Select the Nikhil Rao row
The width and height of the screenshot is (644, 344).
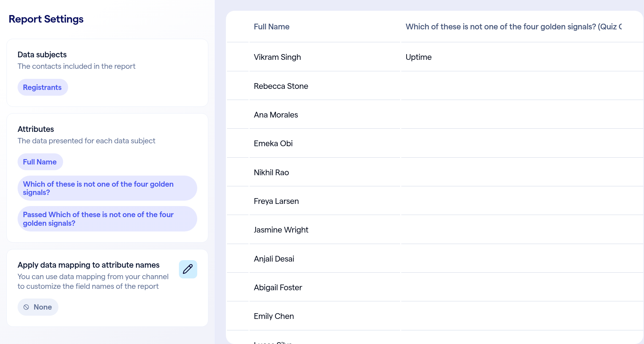[435, 172]
